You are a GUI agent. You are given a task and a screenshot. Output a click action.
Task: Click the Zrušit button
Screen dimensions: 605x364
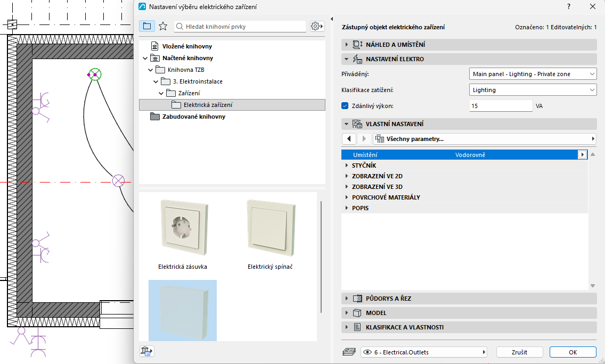(519, 352)
